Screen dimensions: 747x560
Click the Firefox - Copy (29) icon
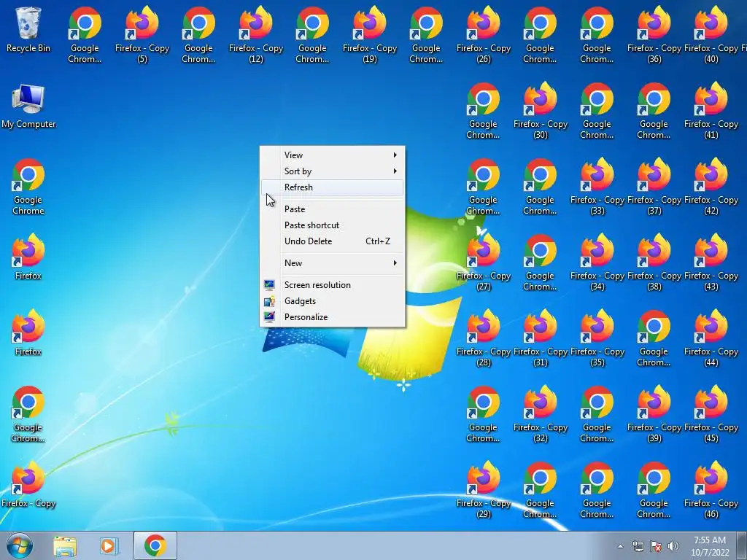[x=484, y=489]
